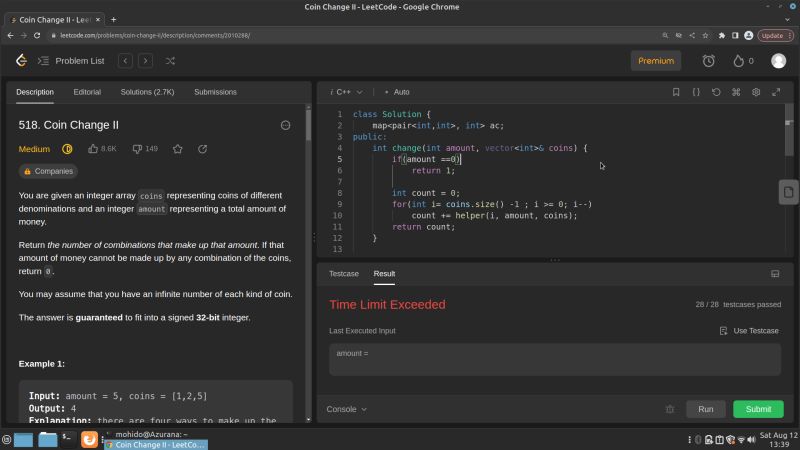Open the notes icon at editor right edge
This screenshot has width=800, height=450.
coord(788,192)
